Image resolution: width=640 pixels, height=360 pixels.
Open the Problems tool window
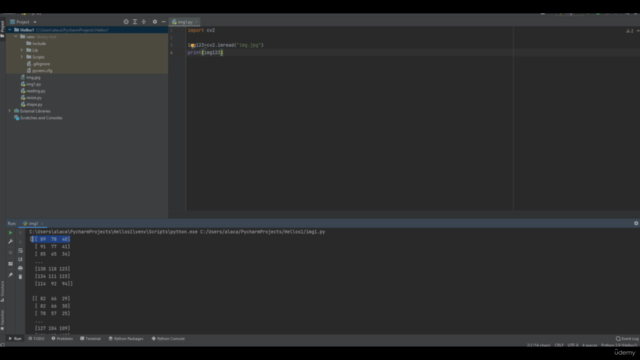[62, 338]
